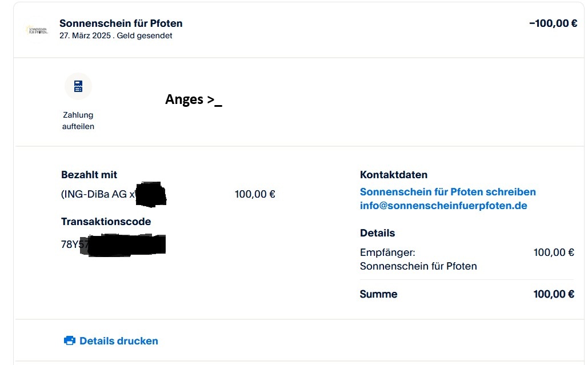Viewport: 588px width, 365px height.
Task: Click the info@sonnenscheinfuerpfoten.de email link
Action: tap(443, 206)
